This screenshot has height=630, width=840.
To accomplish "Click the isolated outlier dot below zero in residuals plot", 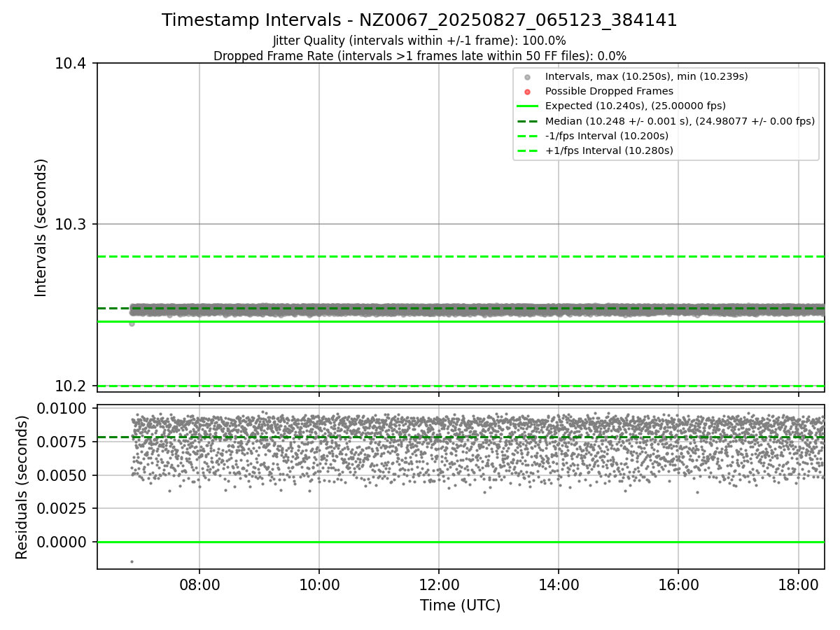I will tap(132, 561).
